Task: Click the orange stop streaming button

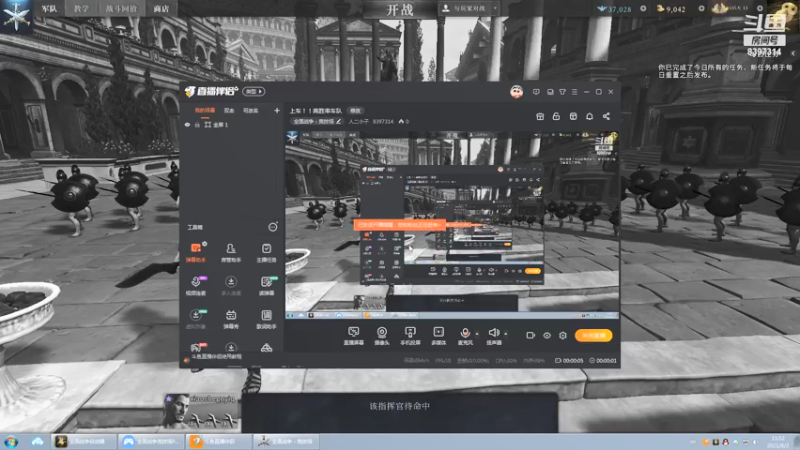Action: point(593,335)
